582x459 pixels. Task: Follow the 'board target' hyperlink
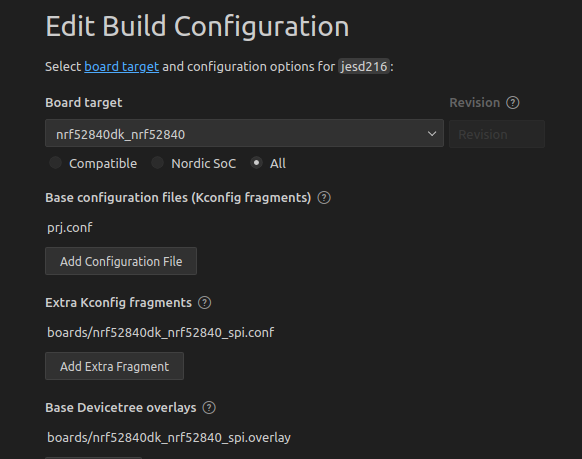(121, 67)
